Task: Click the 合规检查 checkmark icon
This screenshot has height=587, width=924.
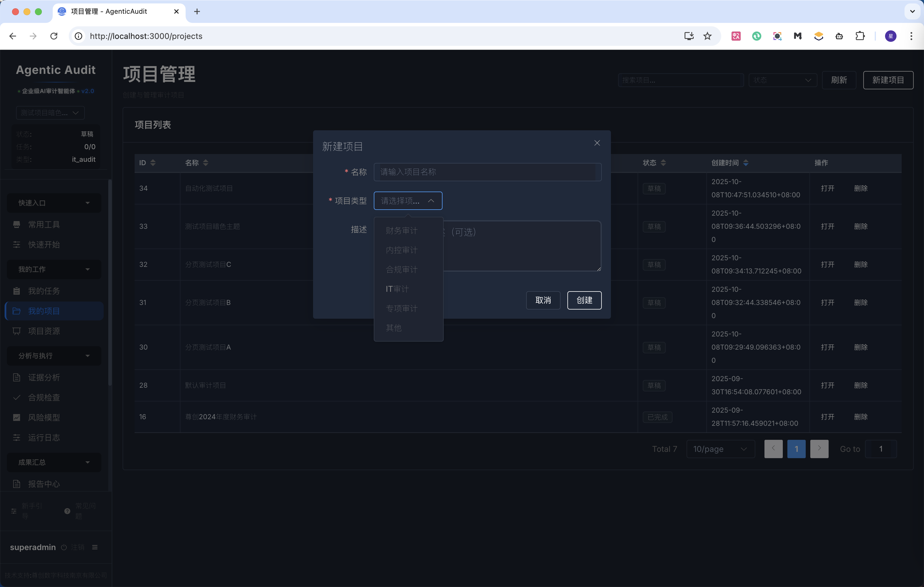Action: coord(17,397)
